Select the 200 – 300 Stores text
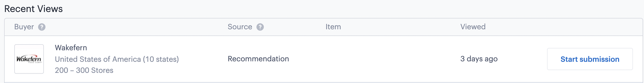 point(84,70)
